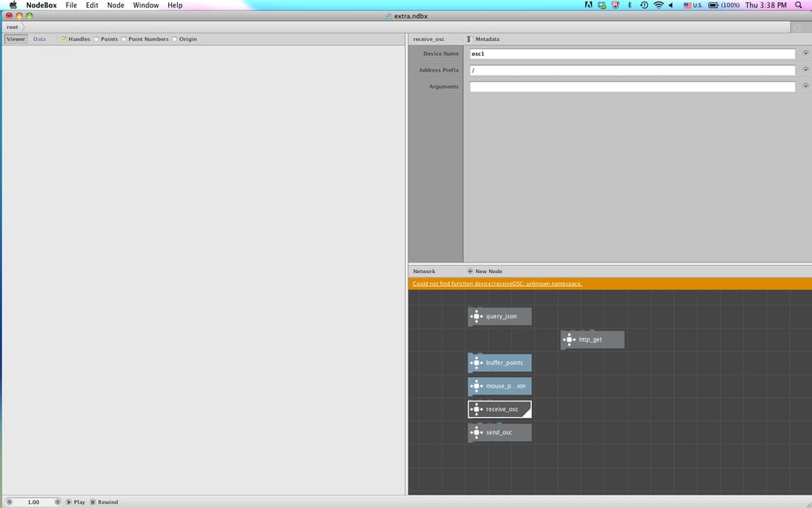The height and width of the screenshot is (508, 812).
Task: Click the 'Network' pane label
Action: [x=424, y=271]
